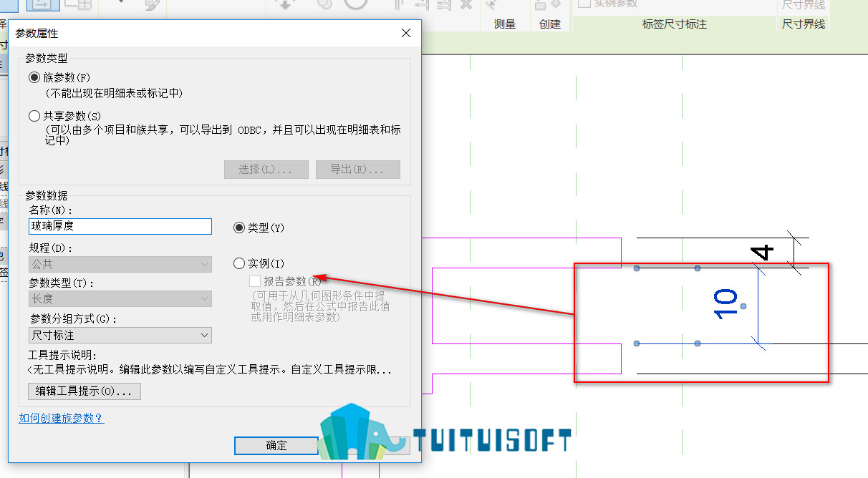Image resolution: width=868 pixels, height=478 pixels.
Task: Click the 导出(E)... button
Action: coord(357,170)
